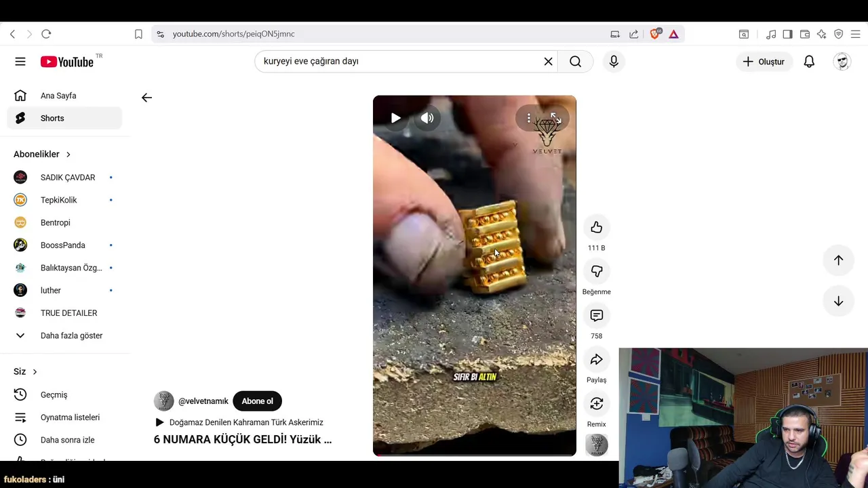
Task: Open Oynatma listeleri playlists
Action: tap(64, 418)
